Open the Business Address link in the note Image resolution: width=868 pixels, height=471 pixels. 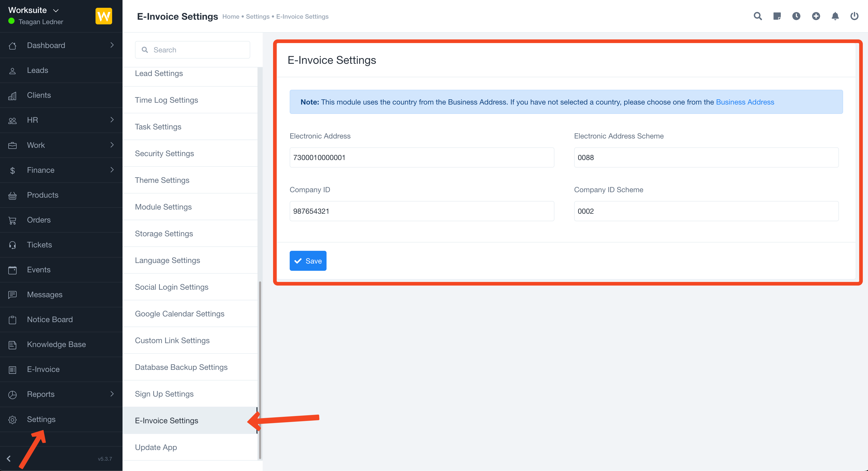point(745,102)
